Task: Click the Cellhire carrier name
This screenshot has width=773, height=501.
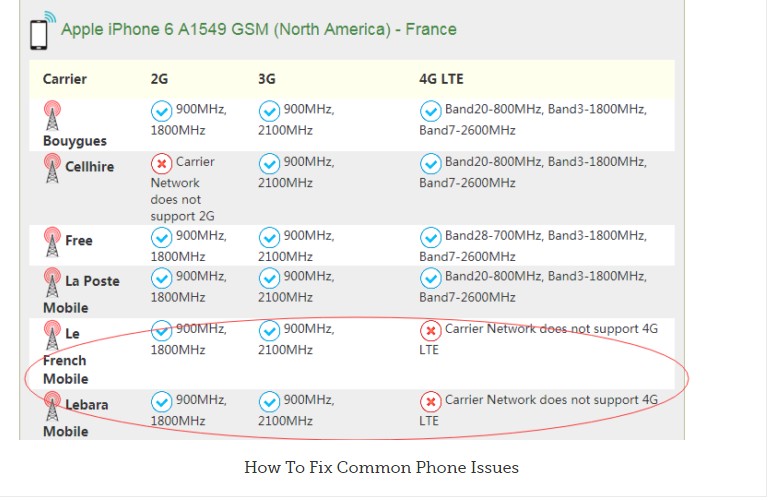Action: 90,167
